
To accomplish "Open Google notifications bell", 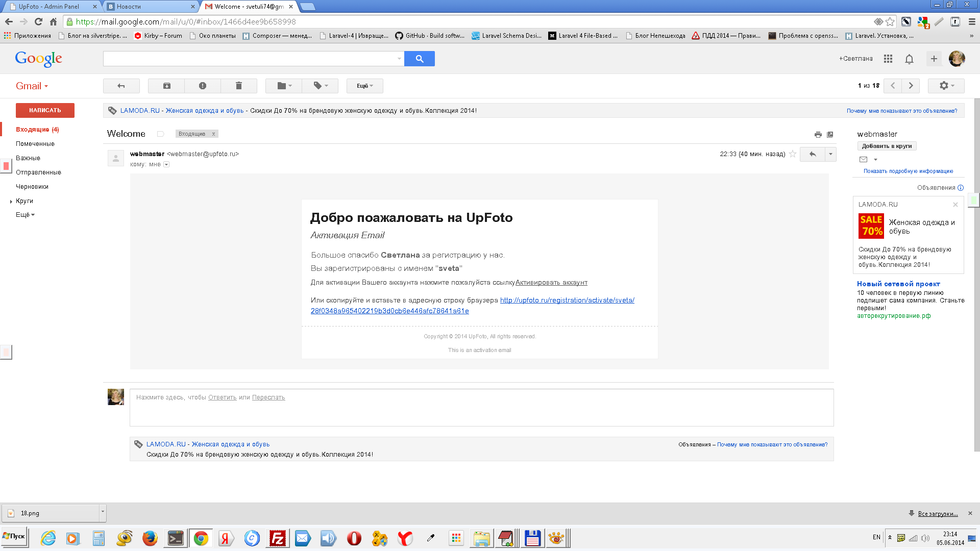I will (909, 59).
